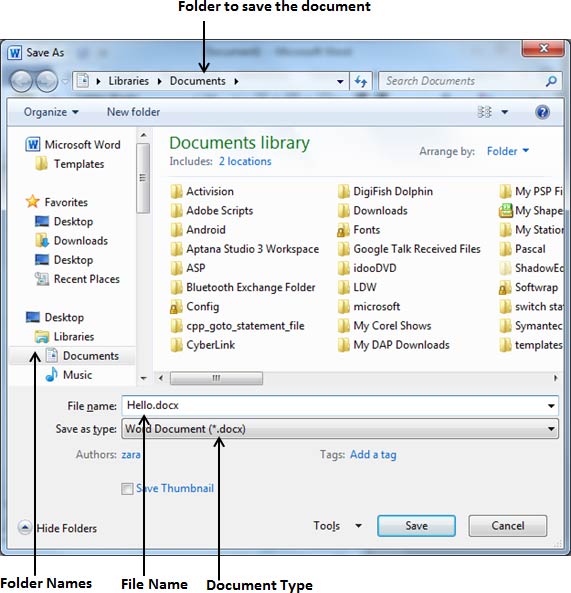
Task: Open the help question mark icon
Action: tap(542, 112)
